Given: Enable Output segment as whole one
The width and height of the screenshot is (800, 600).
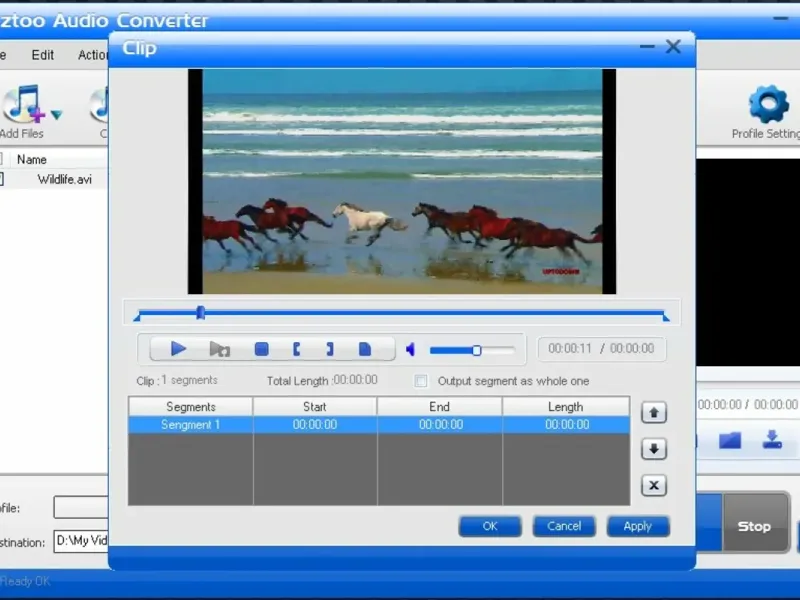Looking at the screenshot, I should click(x=421, y=381).
